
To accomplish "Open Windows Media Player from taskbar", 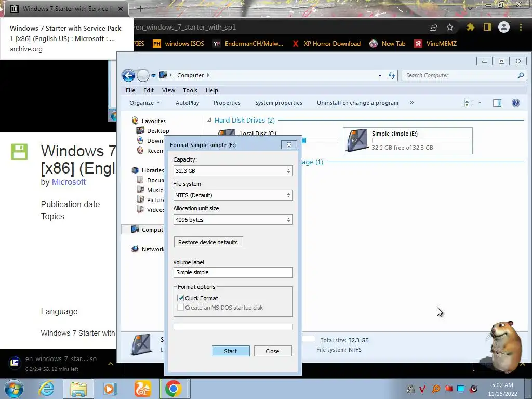I will [x=109, y=389].
